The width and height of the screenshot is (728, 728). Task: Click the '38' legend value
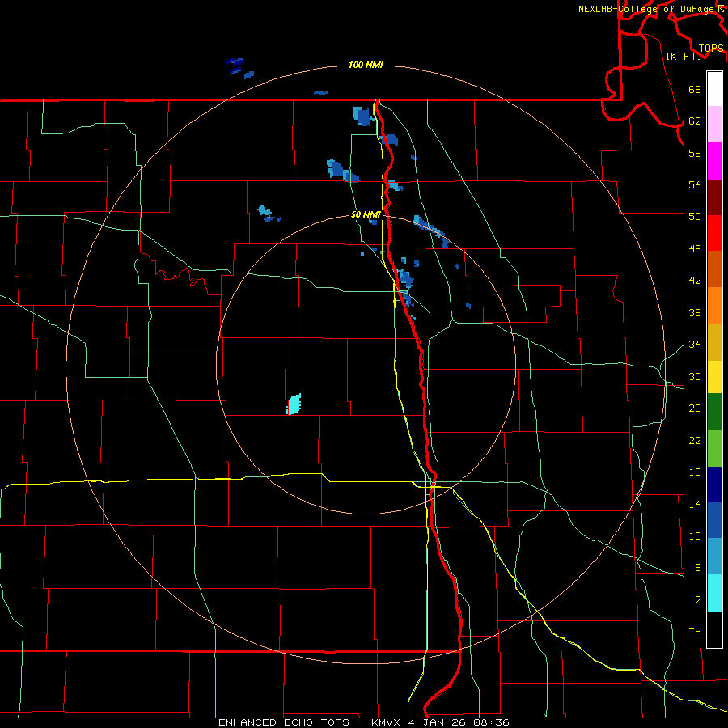[x=695, y=312]
